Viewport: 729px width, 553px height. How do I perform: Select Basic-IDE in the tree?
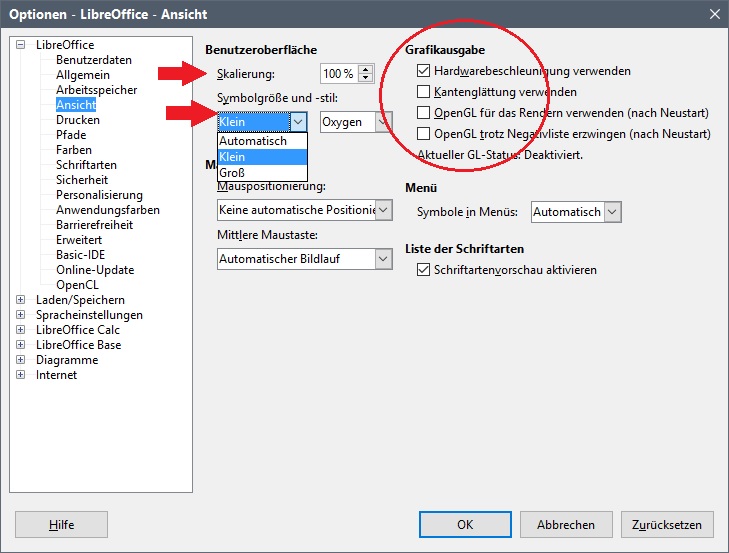(80, 255)
